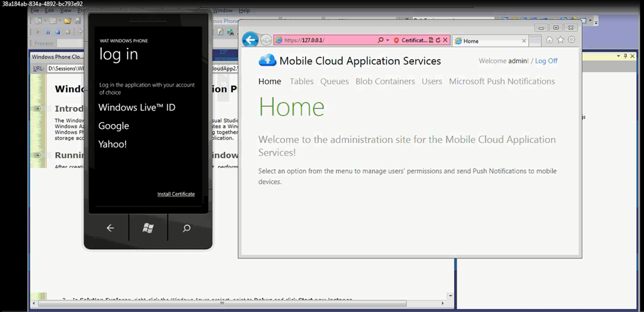Tap the phone's Search button

coord(186,228)
